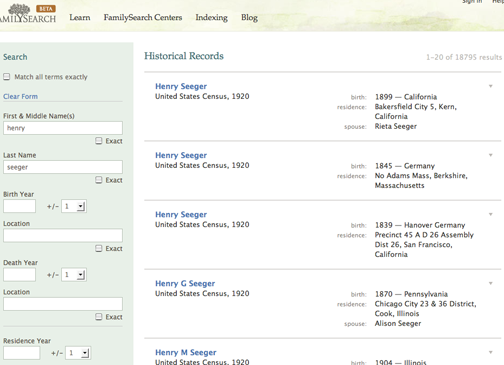Click Sign In at the top right
The width and height of the screenshot is (504, 365).
point(472,2)
